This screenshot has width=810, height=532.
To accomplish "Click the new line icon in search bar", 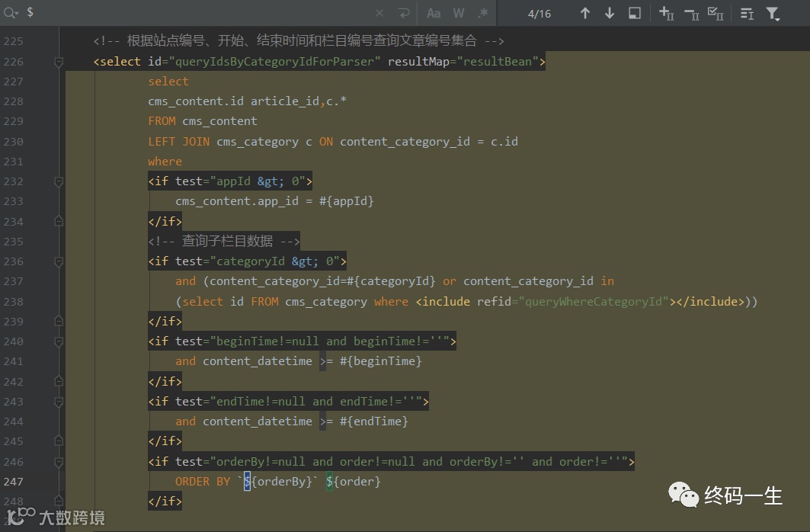I will (x=404, y=13).
